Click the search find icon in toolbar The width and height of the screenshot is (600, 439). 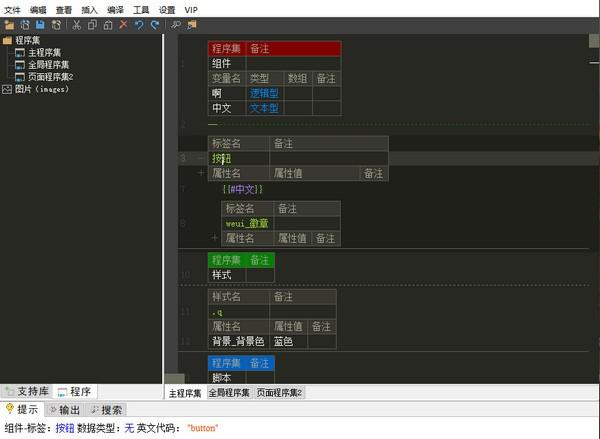[176, 25]
